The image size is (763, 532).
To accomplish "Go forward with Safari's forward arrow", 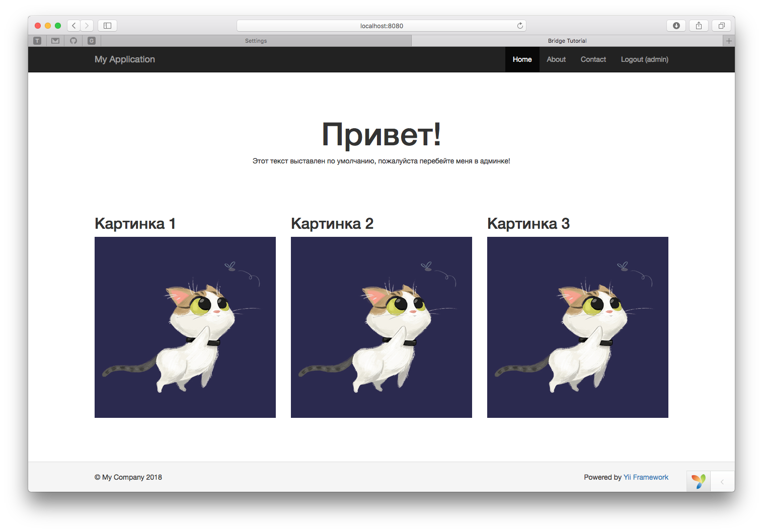I will click(x=87, y=26).
